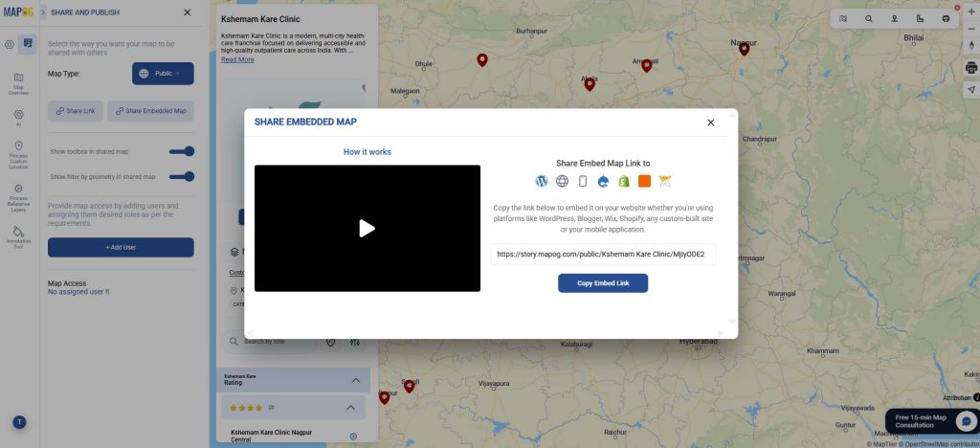
Task: Click the yellow Wix embed icon
Action: [665, 181]
